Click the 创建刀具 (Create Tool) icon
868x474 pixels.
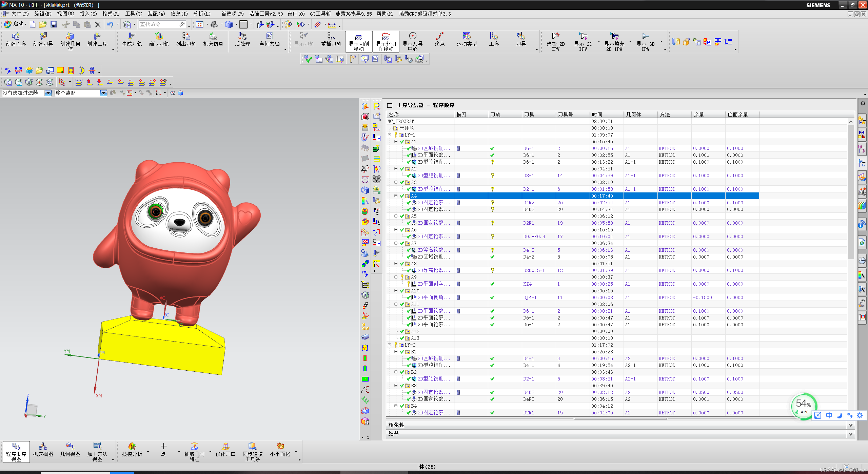43,40
